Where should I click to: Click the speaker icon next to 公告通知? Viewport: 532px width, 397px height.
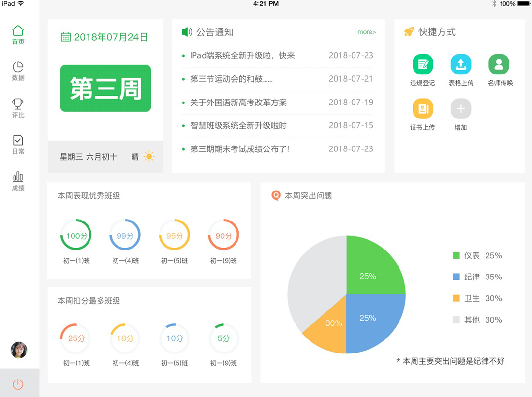pyautogui.click(x=187, y=32)
